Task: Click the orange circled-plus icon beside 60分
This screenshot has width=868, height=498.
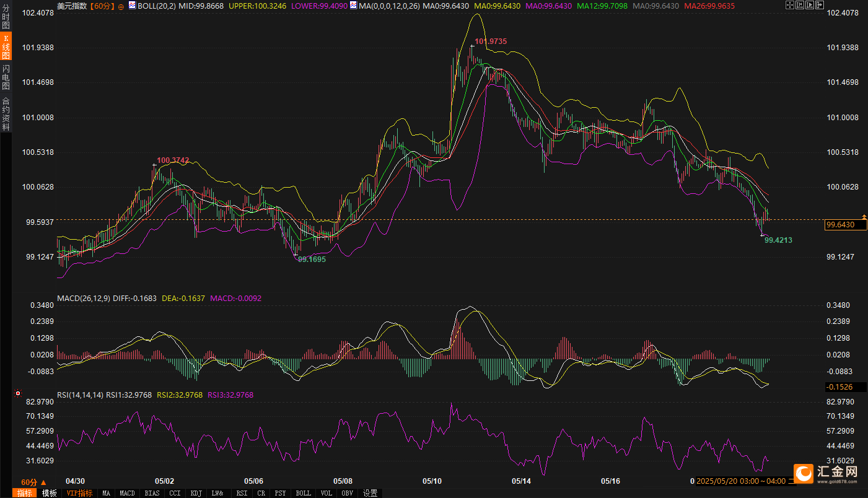Action: [x=120, y=6]
